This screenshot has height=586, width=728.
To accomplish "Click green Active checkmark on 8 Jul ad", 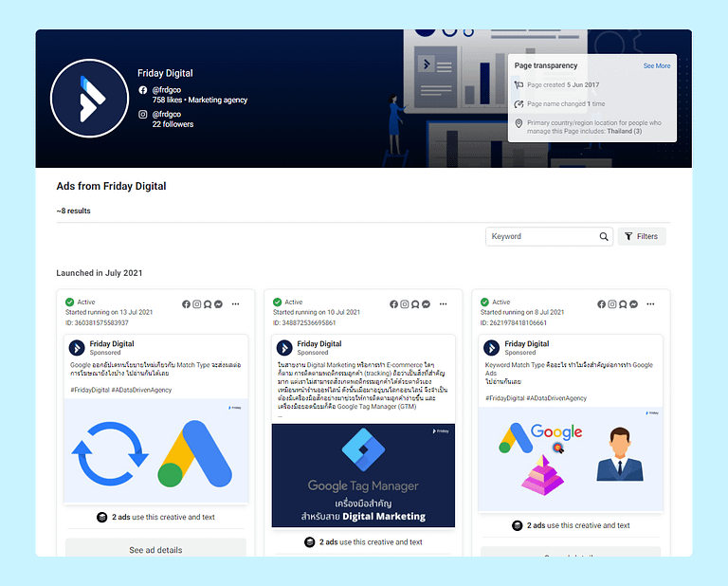I will click(484, 302).
